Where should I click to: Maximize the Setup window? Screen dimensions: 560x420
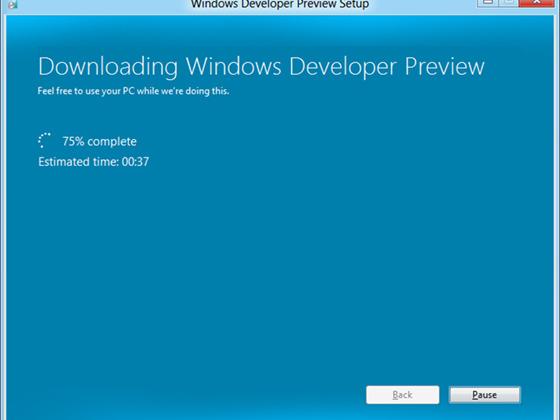tap(508, 3)
